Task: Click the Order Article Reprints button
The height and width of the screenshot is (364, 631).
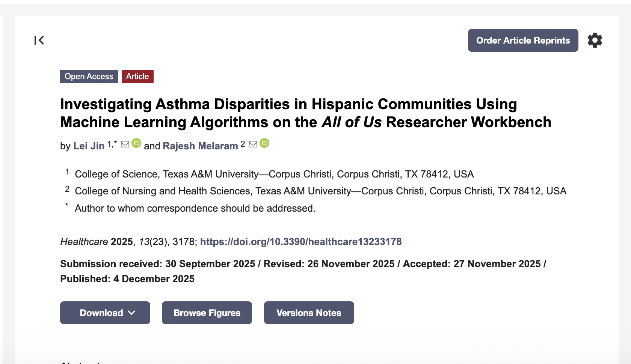Action: click(x=523, y=40)
